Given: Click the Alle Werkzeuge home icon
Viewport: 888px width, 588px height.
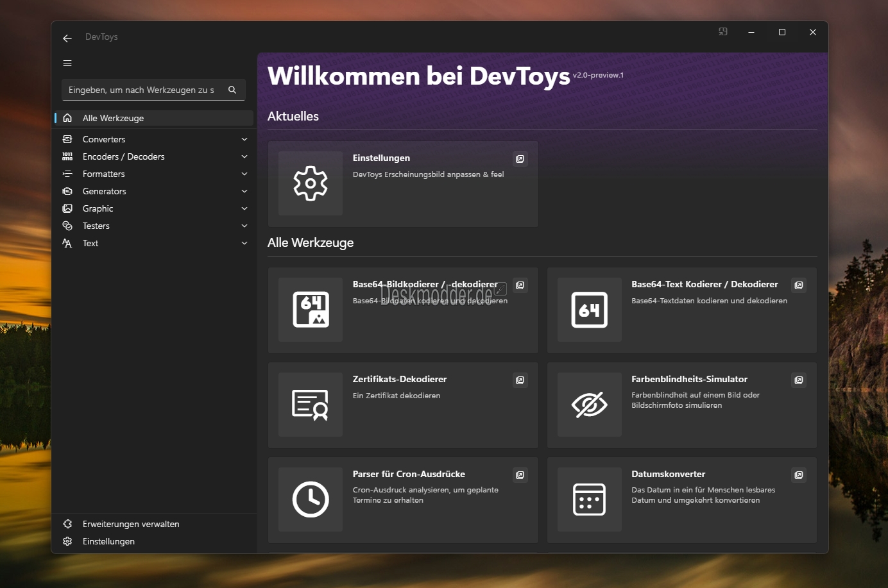Looking at the screenshot, I should tap(67, 118).
